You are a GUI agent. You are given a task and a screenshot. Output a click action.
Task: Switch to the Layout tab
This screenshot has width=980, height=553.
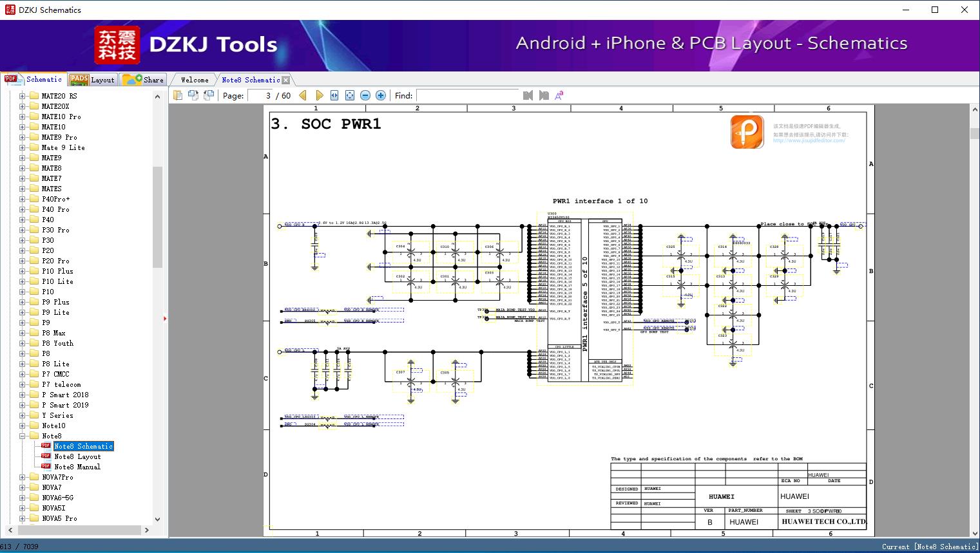pyautogui.click(x=92, y=80)
